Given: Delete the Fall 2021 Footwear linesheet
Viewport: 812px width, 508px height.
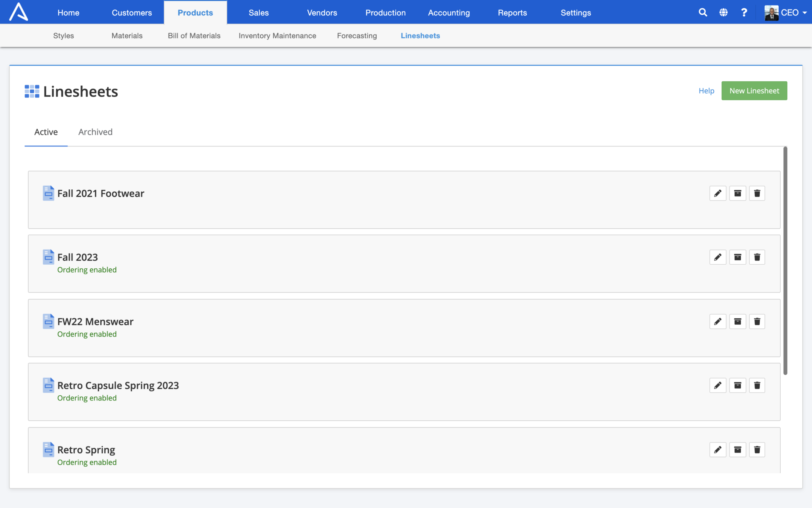Looking at the screenshot, I should [x=757, y=193].
